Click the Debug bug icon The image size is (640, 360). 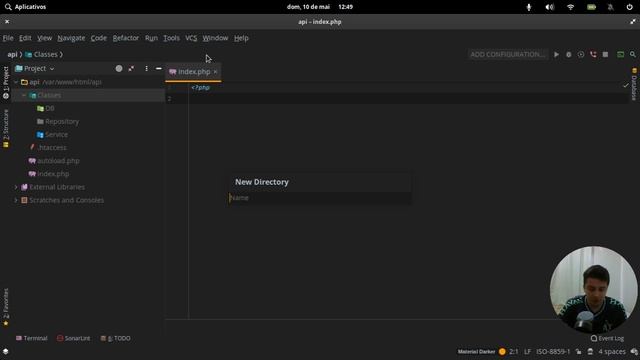[x=569, y=54]
